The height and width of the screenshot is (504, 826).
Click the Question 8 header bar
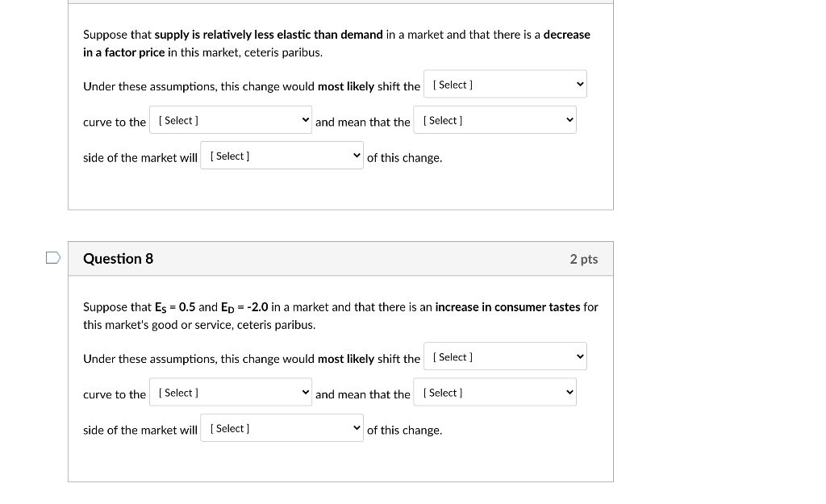click(340, 258)
